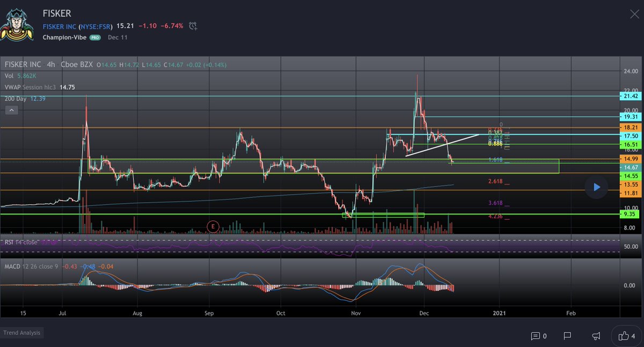Click the earnings E marker on the chart

(213, 226)
